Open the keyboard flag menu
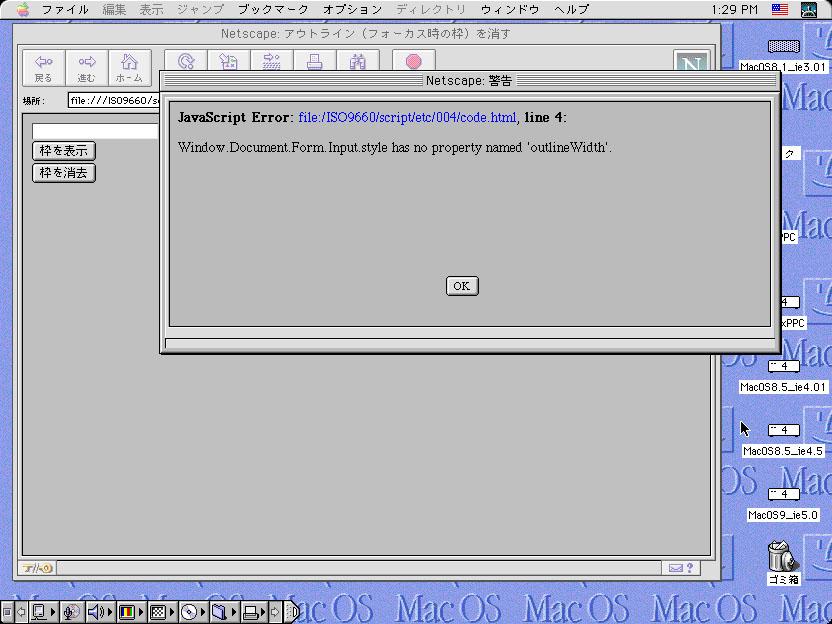The height and width of the screenshot is (624, 832). tap(780, 10)
